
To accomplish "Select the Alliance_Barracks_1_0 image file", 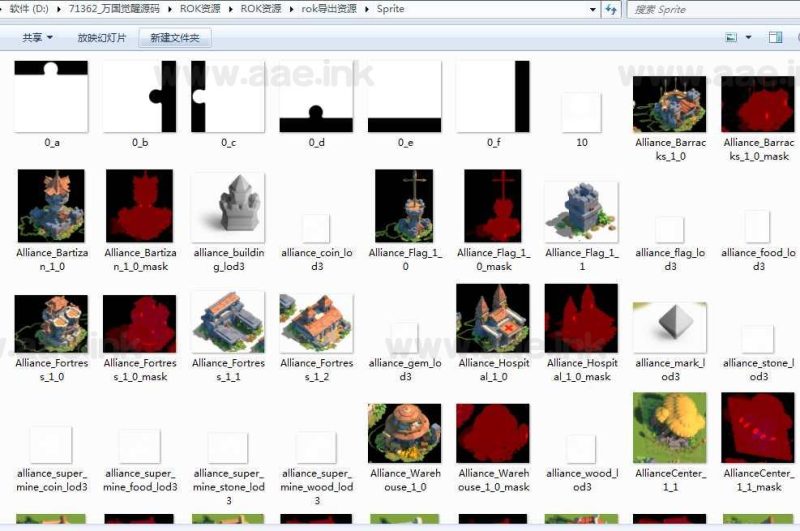I will pos(670,105).
